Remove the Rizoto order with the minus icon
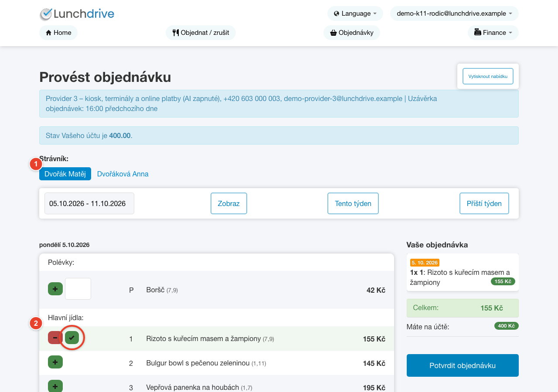The height and width of the screenshot is (392, 558). 55,338
